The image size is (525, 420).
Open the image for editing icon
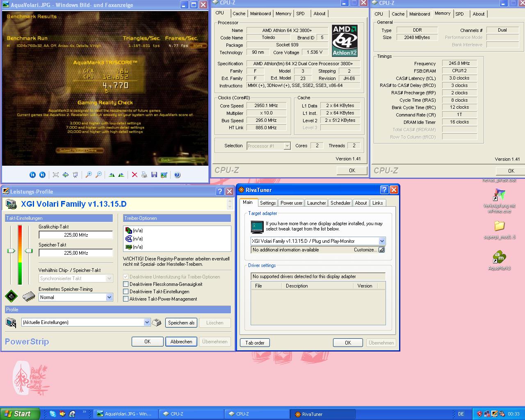[164, 175]
